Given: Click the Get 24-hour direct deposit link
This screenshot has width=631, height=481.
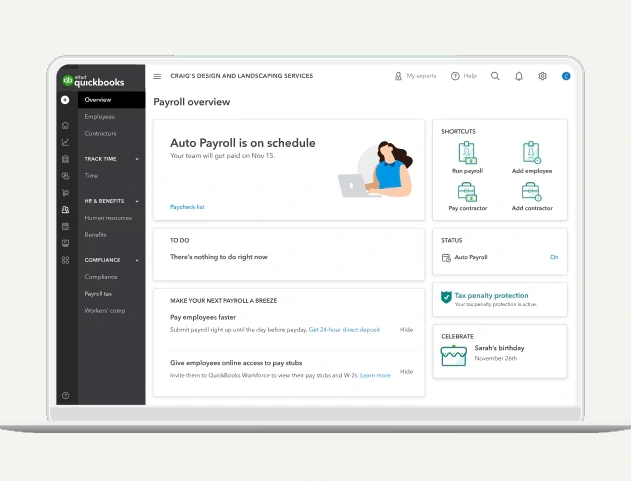Looking at the screenshot, I should 344,330.
